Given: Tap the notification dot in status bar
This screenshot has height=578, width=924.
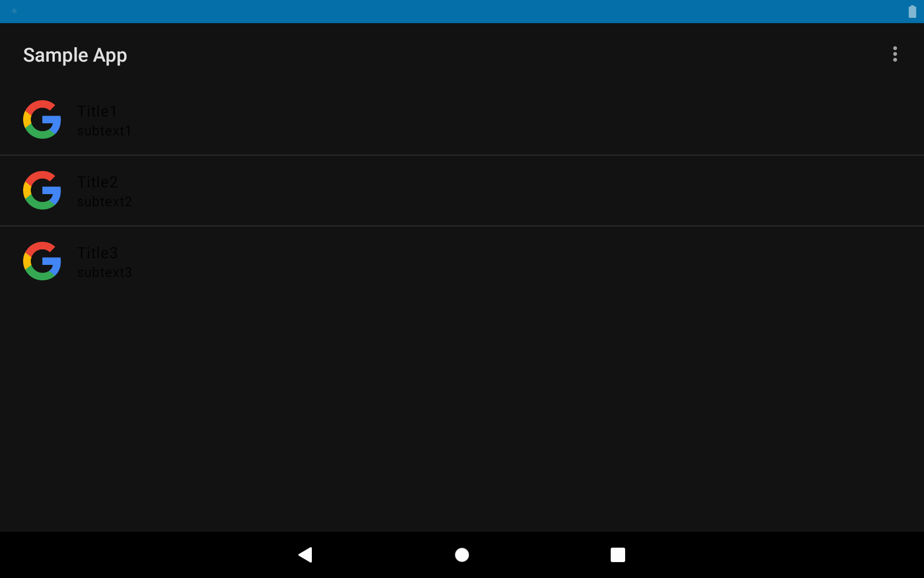Looking at the screenshot, I should pyautogui.click(x=14, y=11).
